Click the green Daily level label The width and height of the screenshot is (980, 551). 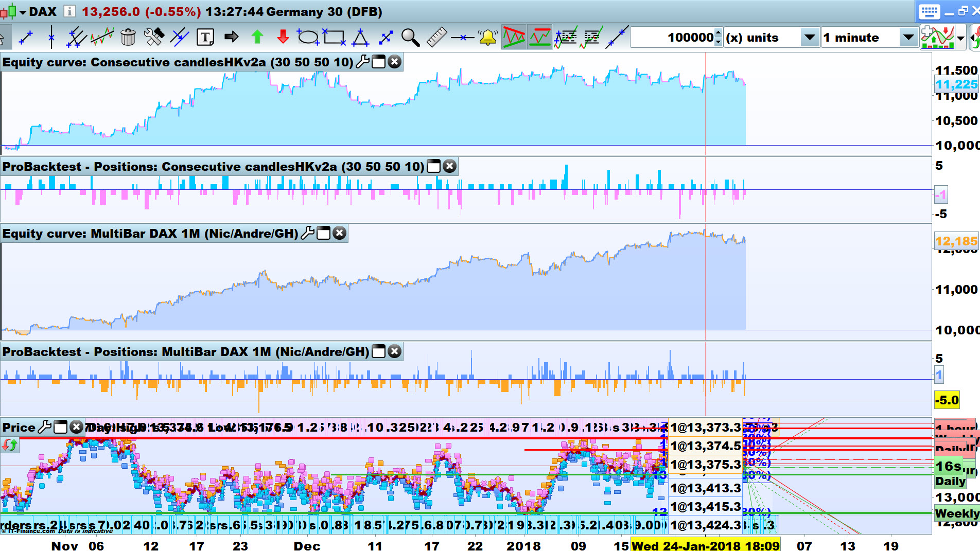(x=950, y=482)
